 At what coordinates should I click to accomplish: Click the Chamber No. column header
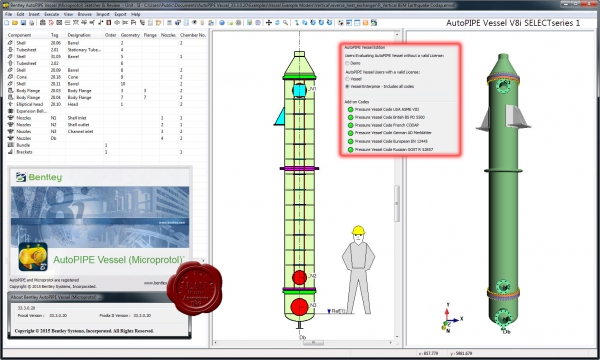(x=193, y=35)
